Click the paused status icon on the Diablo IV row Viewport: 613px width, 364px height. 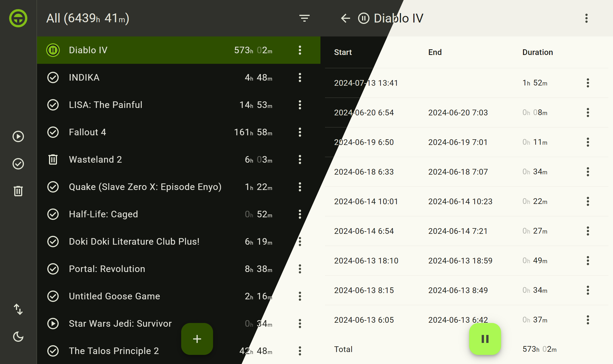53,50
